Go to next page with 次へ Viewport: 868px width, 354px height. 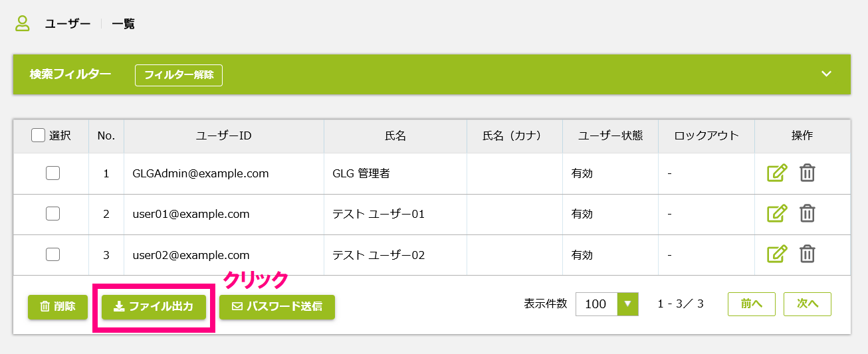tap(808, 304)
